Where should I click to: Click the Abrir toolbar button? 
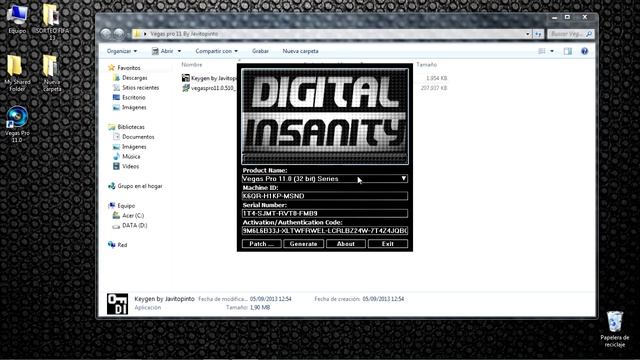coord(163,51)
